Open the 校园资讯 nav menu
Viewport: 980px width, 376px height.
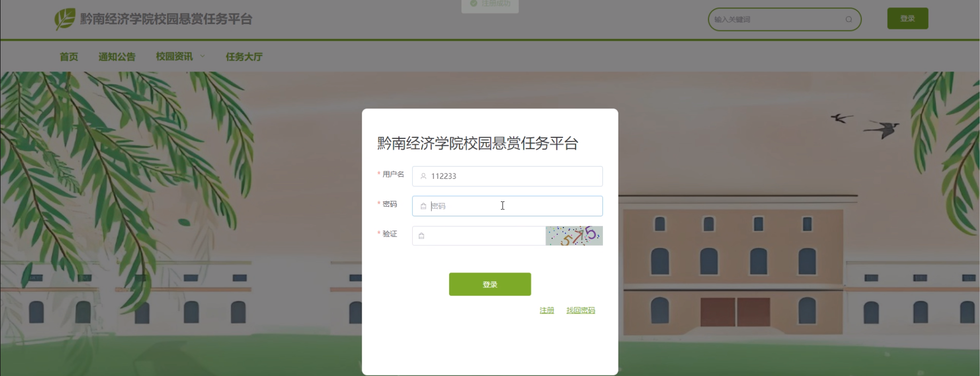tap(174, 57)
